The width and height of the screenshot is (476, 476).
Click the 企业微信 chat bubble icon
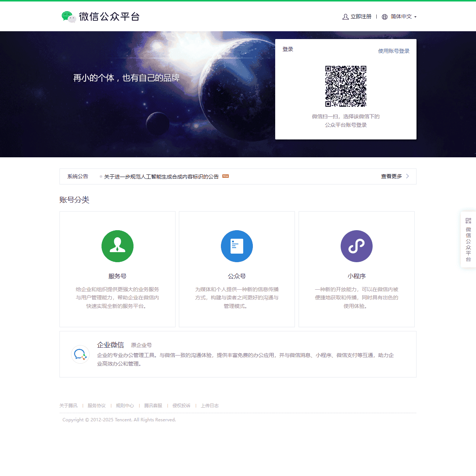[x=80, y=354]
